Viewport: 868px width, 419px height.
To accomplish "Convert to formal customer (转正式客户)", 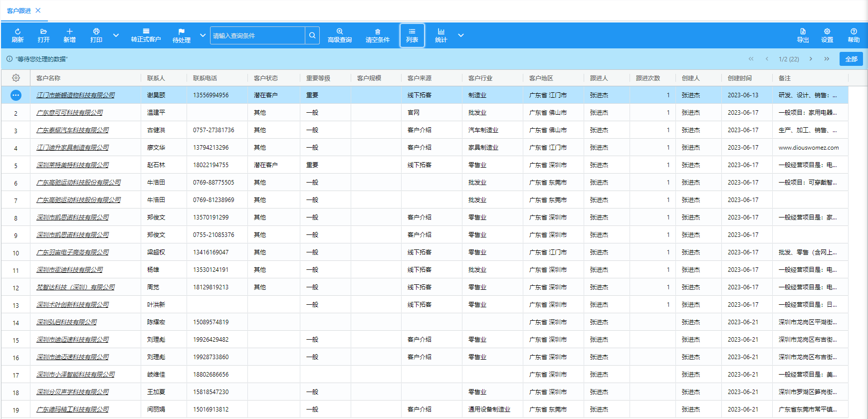I will 146,35.
